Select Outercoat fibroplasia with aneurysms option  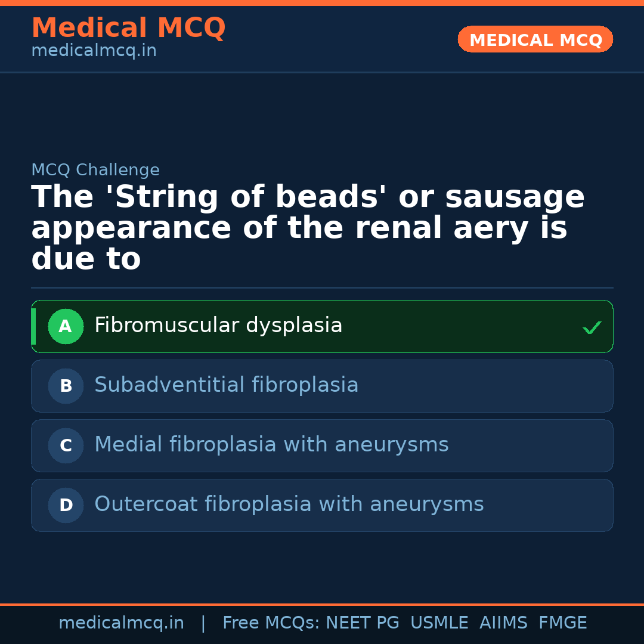coord(289,504)
